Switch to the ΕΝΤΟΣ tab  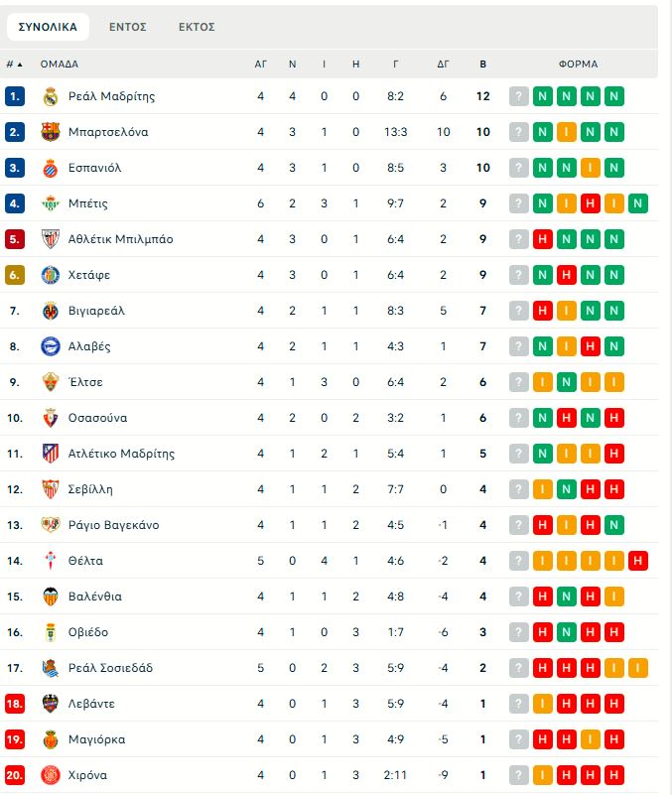pyautogui.click(x=128, y=27)
